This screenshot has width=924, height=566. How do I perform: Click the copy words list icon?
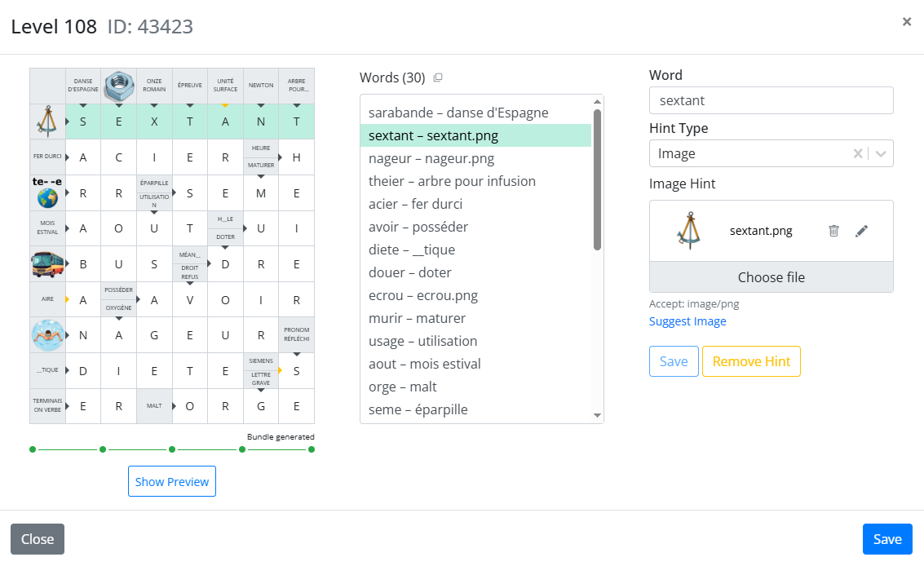pos(438,77)
